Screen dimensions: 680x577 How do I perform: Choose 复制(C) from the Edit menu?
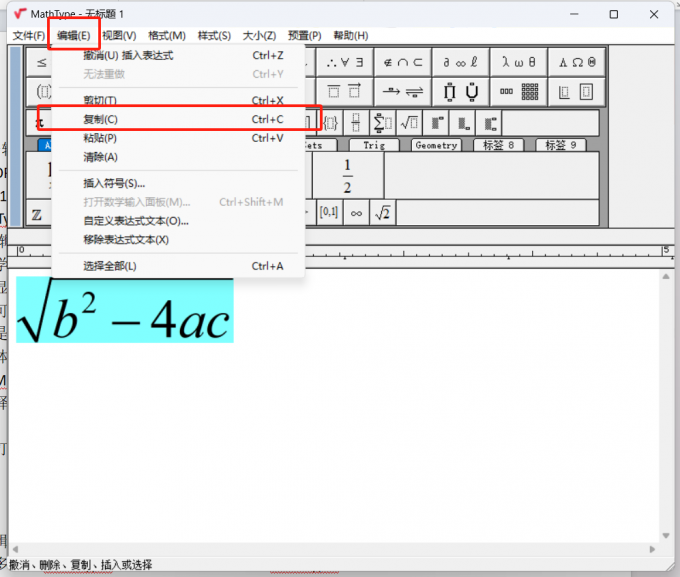pos(100,120)
